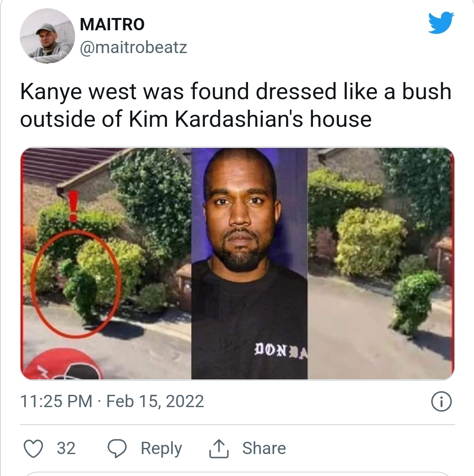Open the right photo of the walking bush
The image size is (474, 476).
tap(381, 264)
